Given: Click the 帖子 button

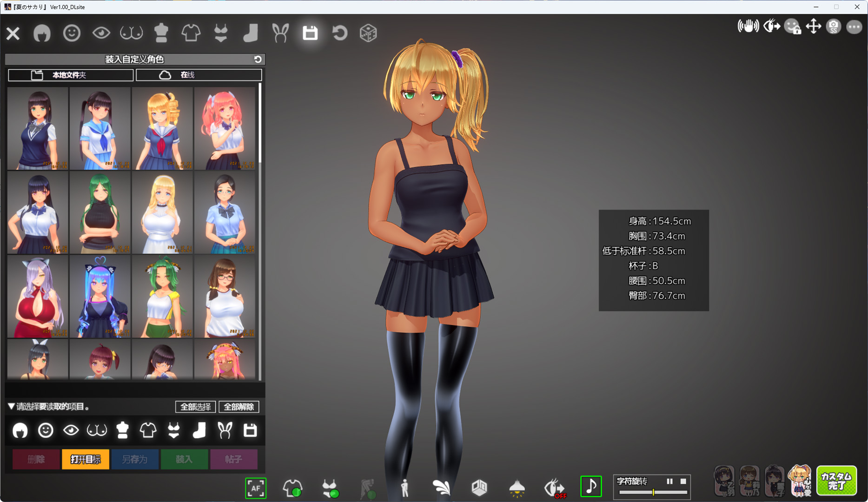Looking at the screenshot, I should pyautogui.click(x=233, y=459).
